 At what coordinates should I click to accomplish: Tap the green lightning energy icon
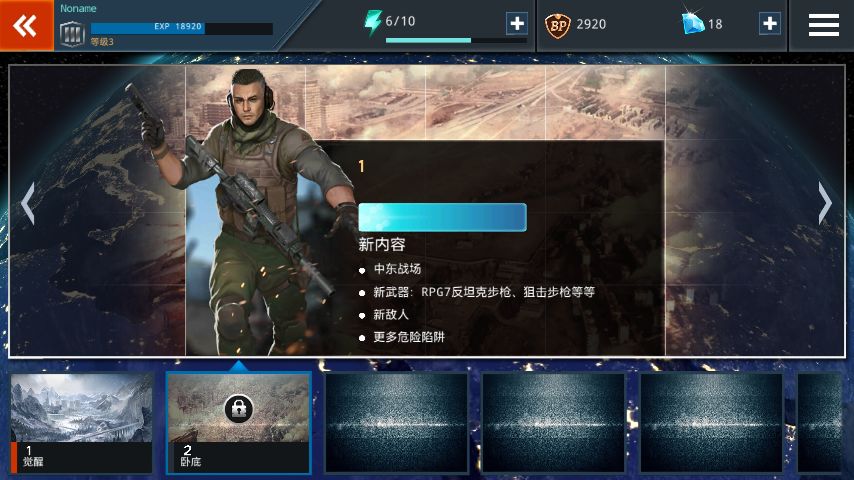pyautogui.click(x=373, y=22)
